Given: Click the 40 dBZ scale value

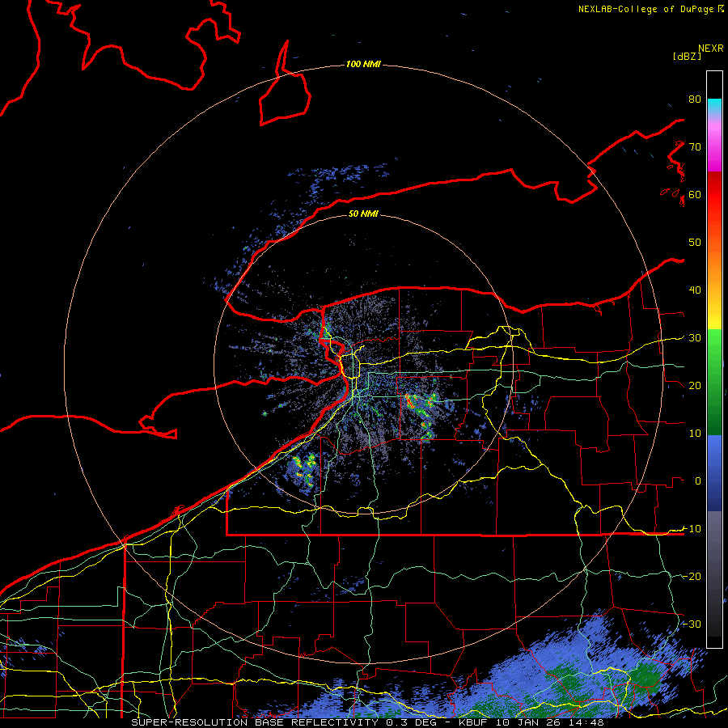Looking at the screenshot, I should pyautogui.click(x=695, y=290).
